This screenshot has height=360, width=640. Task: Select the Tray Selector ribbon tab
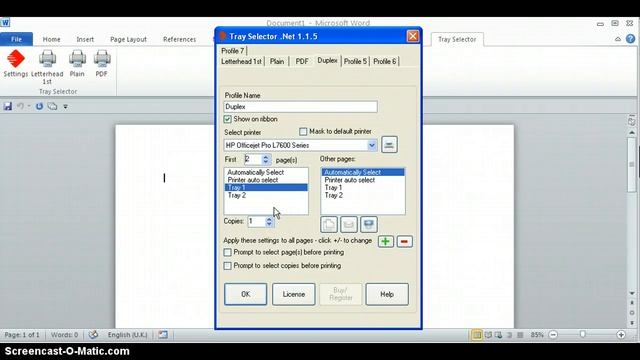[457, 39]
